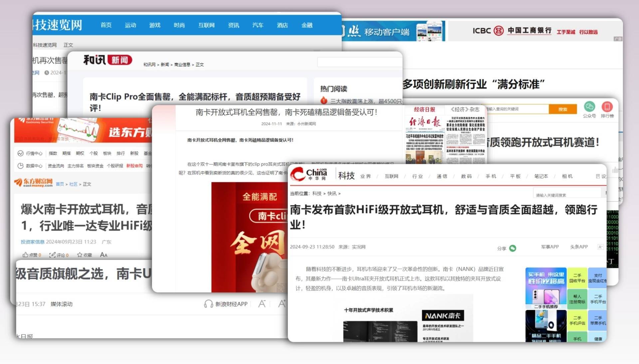Screen dimensions: 639x364
Task: Open 主力排名 in the data center row
Action: click(75, 166)
